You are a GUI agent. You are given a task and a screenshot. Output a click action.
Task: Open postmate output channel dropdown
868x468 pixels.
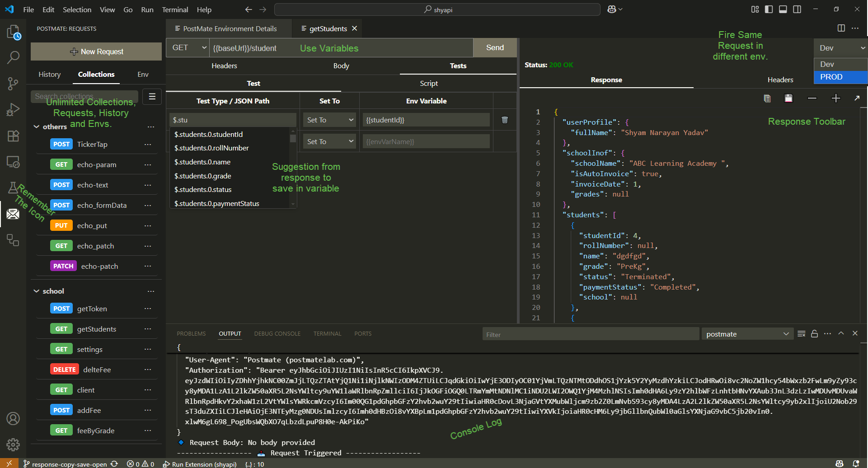tap(747, 334)
